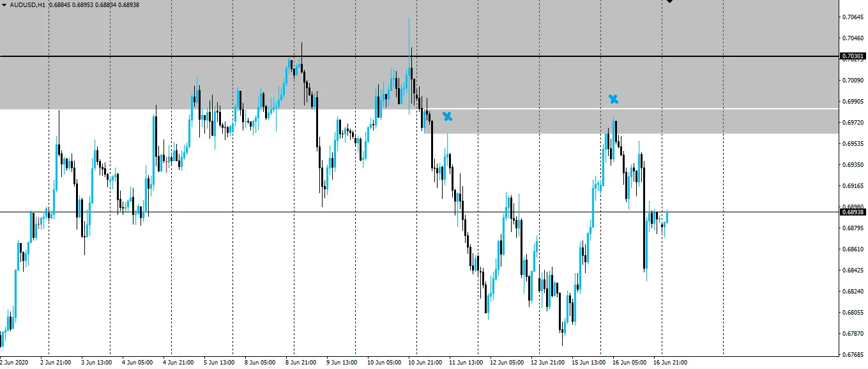Click the 16 Jun 21:00 time label
The image size is (868, 369).
[669, 363]
